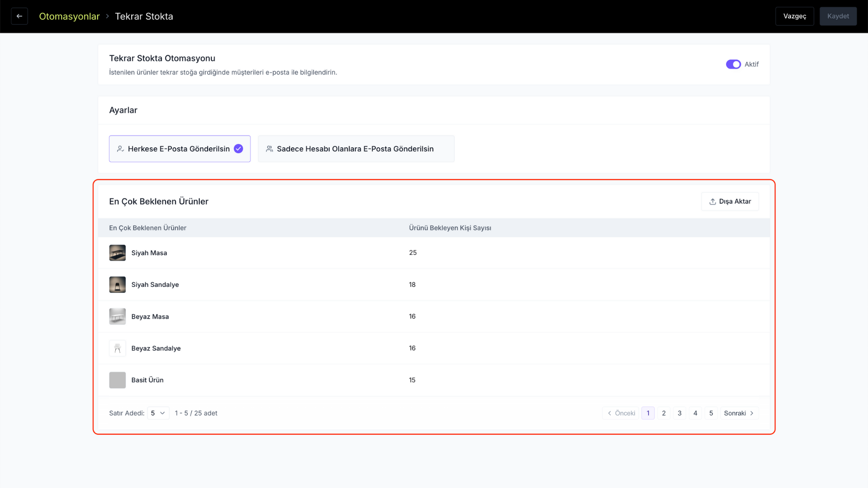Image resolution: width=868 pixels, height=488 pixels.
Task: Go to page 5
Action: (711, 413)
